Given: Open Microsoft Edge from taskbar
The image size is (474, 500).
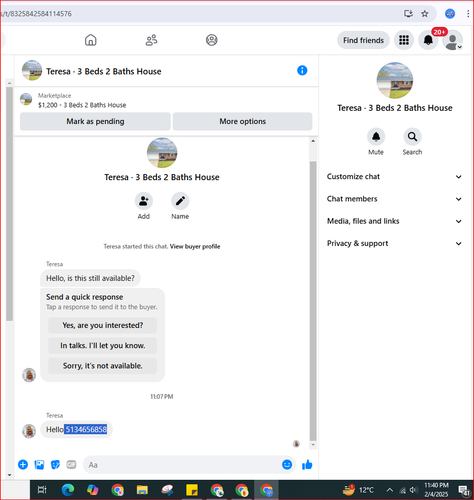Looking at the screenshot, I should click(68, 490).
